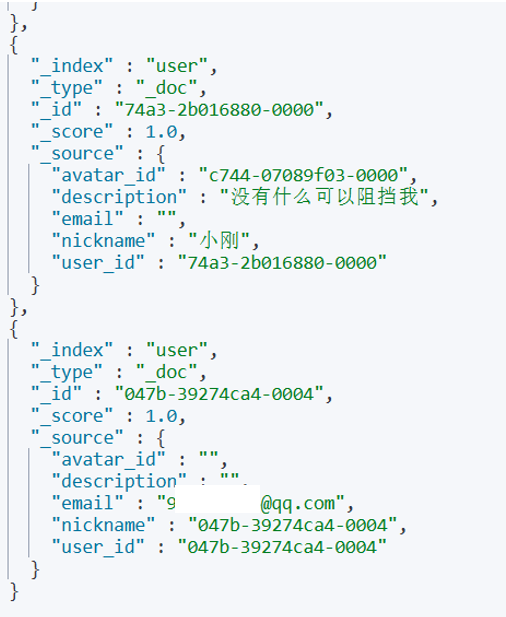
Task: Click the description text 没有什么可以阻挡我
Action: (324, 197)
